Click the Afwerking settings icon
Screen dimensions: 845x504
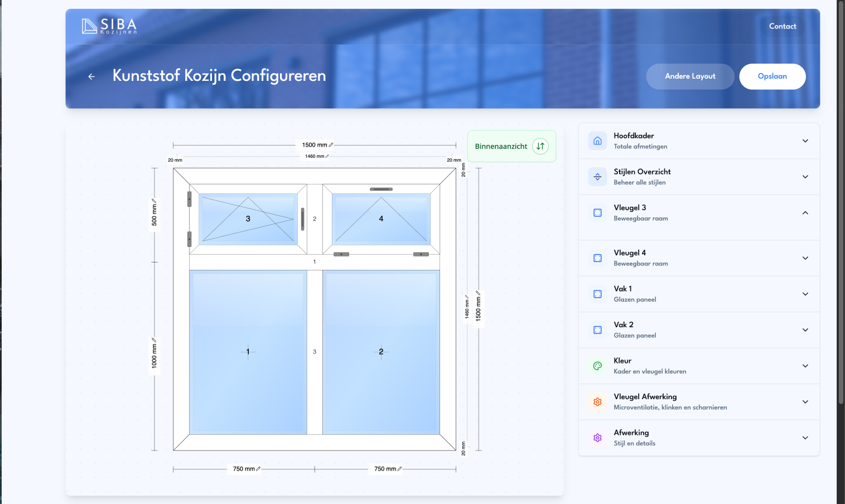(597, 438)
